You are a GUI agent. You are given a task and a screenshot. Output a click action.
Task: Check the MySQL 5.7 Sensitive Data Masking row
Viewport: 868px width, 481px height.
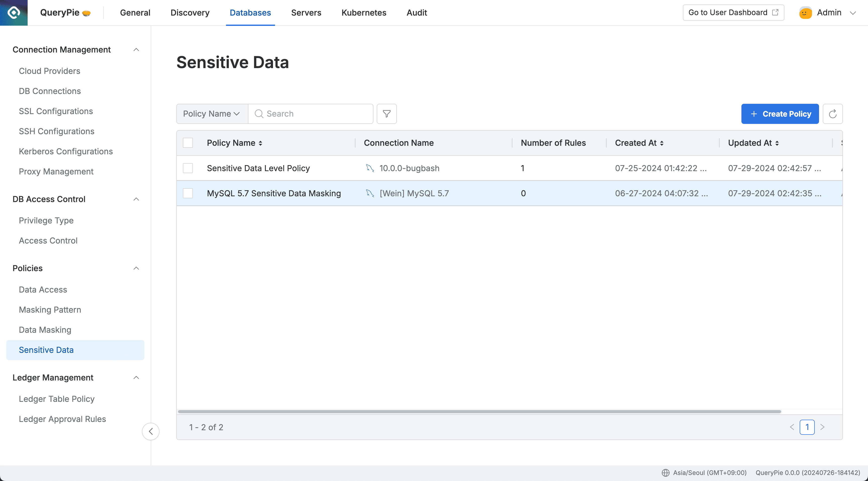[x=188, y=193]
